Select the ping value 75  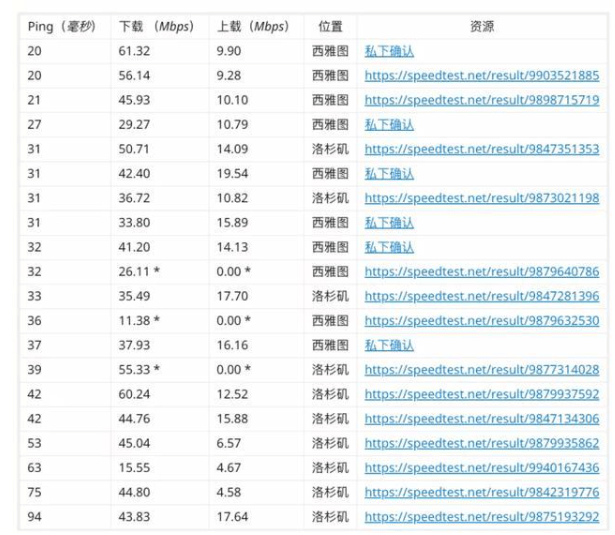[34, 492]
